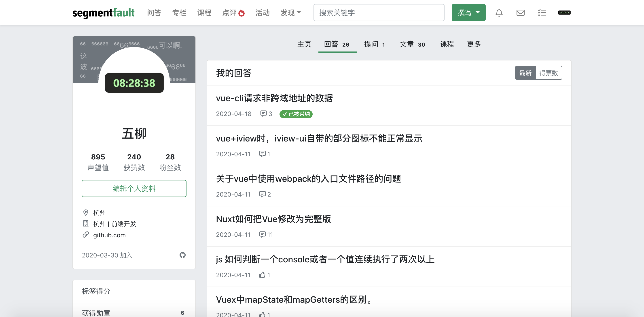
Task: Sort answers by 最新
Action: pos(525,73)
